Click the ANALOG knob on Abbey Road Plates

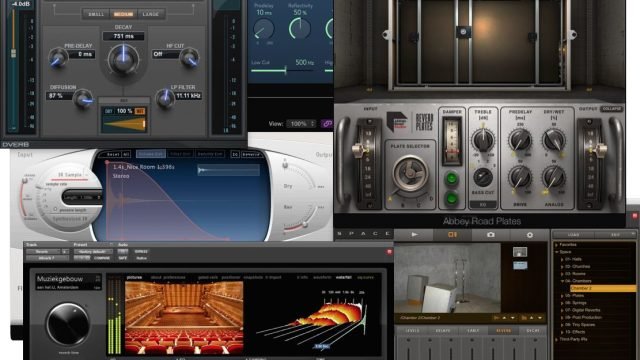[x=554, y=178]
